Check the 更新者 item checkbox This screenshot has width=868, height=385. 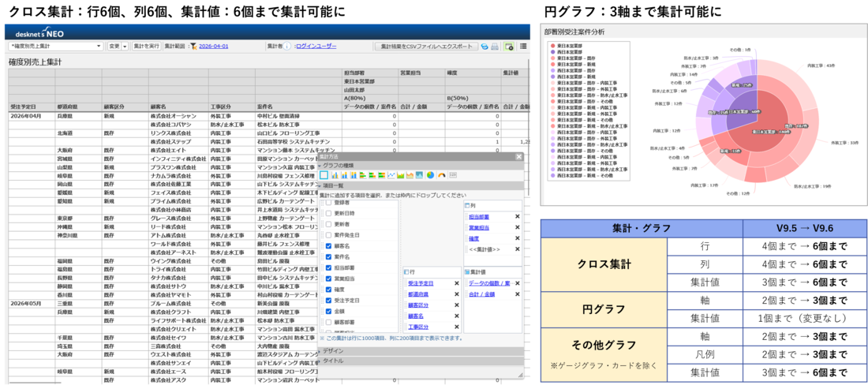[328, 224]
